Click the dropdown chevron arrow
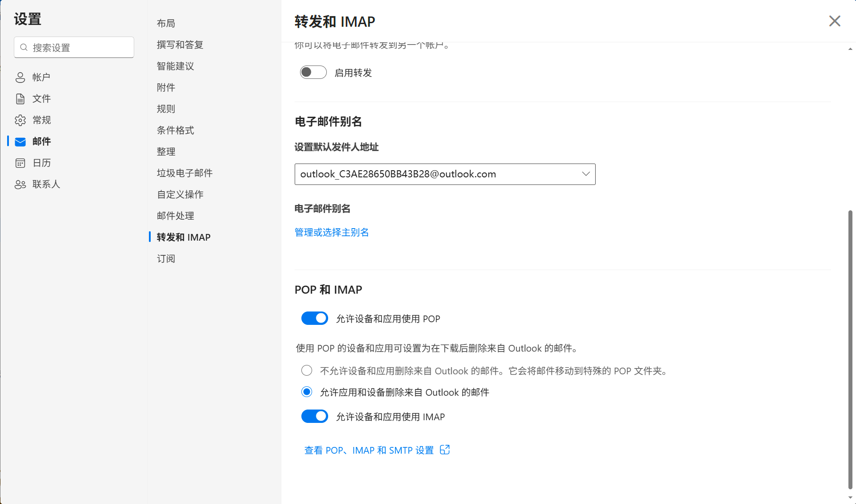The height and width of the screenshot is (504, 856). (x=585, y=174)
